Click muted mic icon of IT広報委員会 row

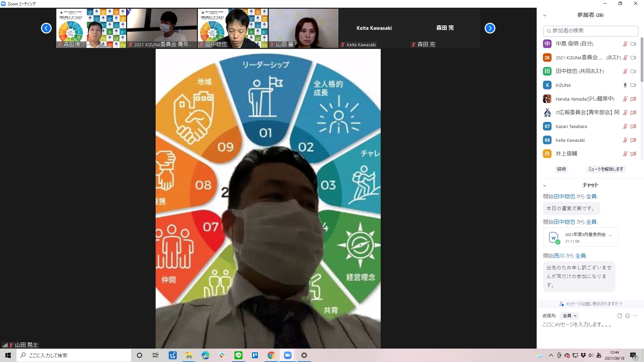click(x=625, y=113)
